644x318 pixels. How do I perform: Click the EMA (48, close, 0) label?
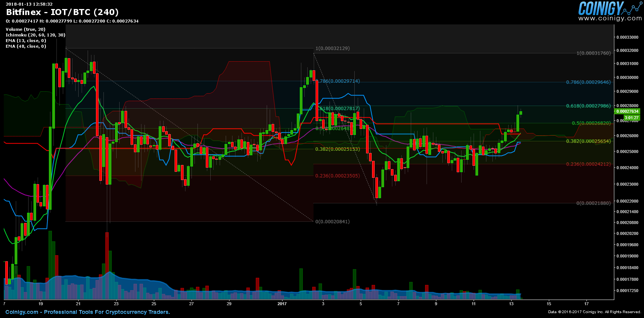(x=26, y=46)
